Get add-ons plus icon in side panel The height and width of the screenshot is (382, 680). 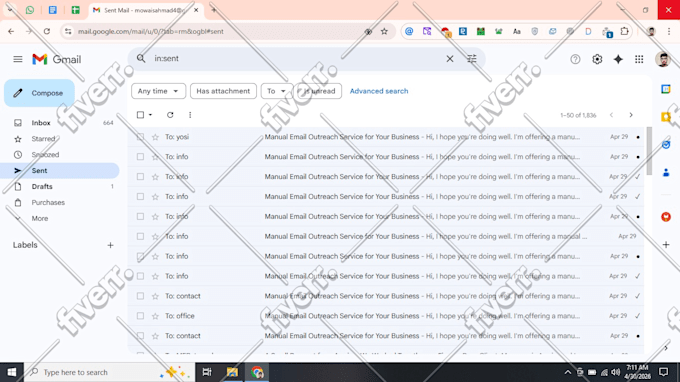(x=666, y=245)
